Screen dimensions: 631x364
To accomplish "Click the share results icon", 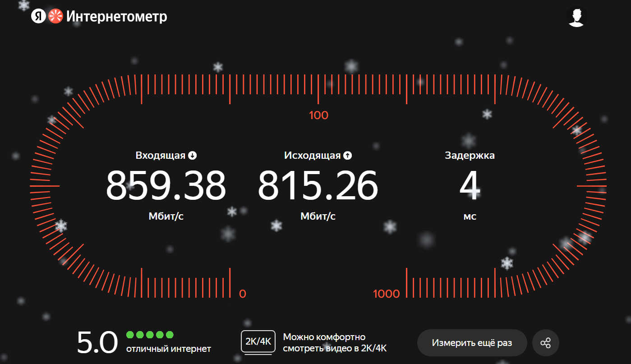I will (x=545, y=343).
